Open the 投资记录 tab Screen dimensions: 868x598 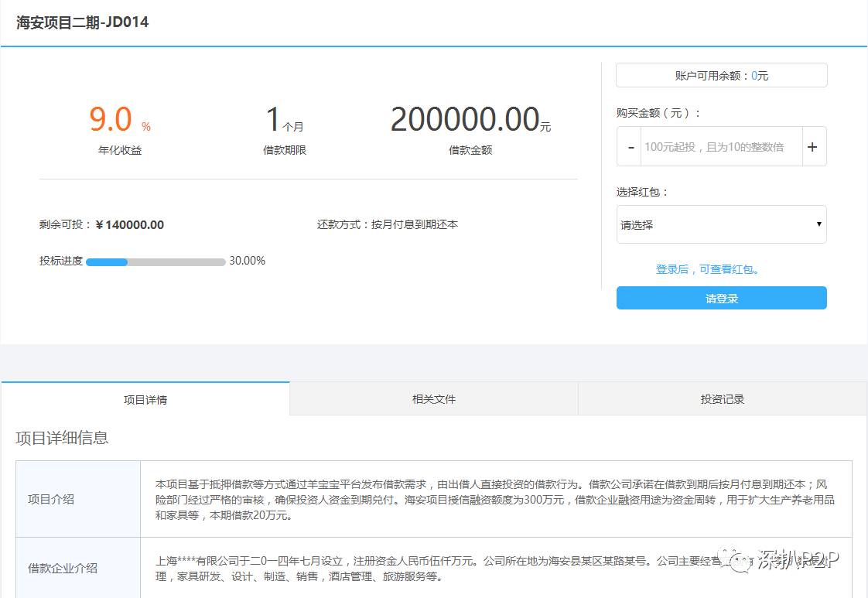723,398
